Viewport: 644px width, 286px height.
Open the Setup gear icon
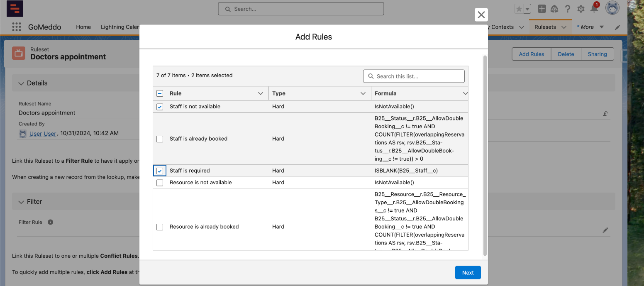tap(581, 9)
